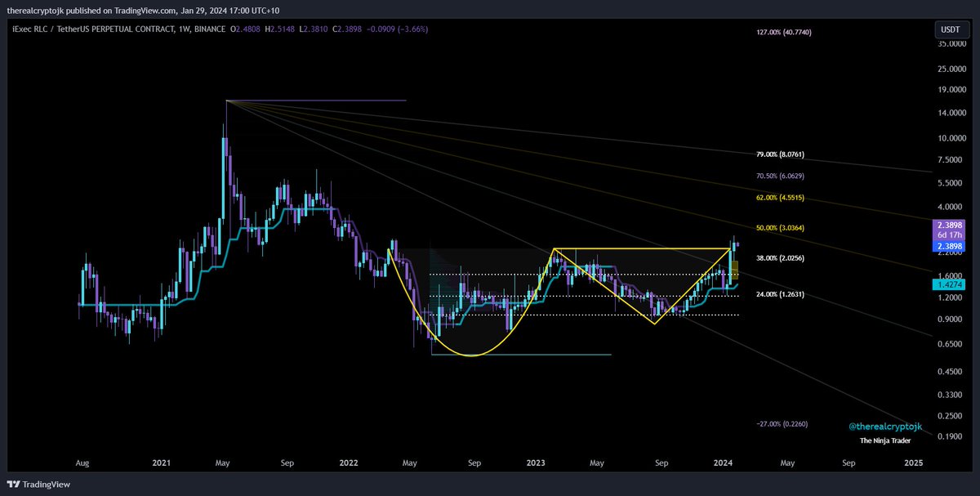Click the Sep label between 2021 and 2022
The height and width of the screenshot is (496, 980).
pyautogui.click(x=287, y=462)
